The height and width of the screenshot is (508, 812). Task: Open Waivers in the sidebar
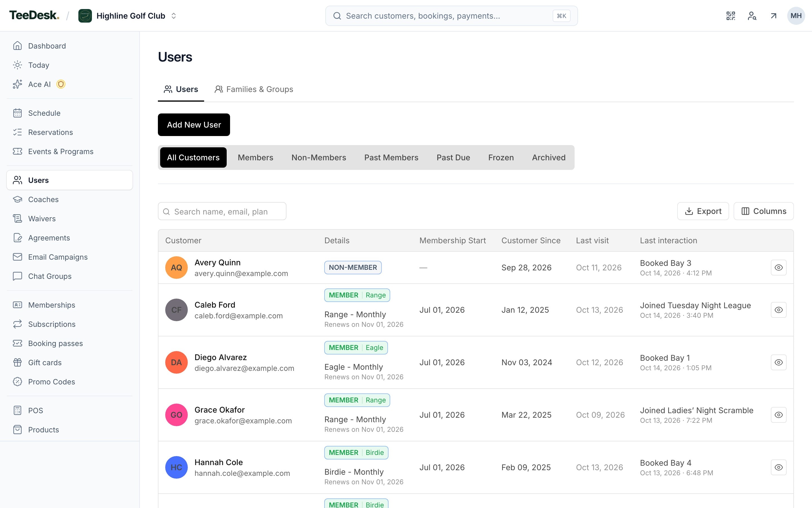(69, 218)
